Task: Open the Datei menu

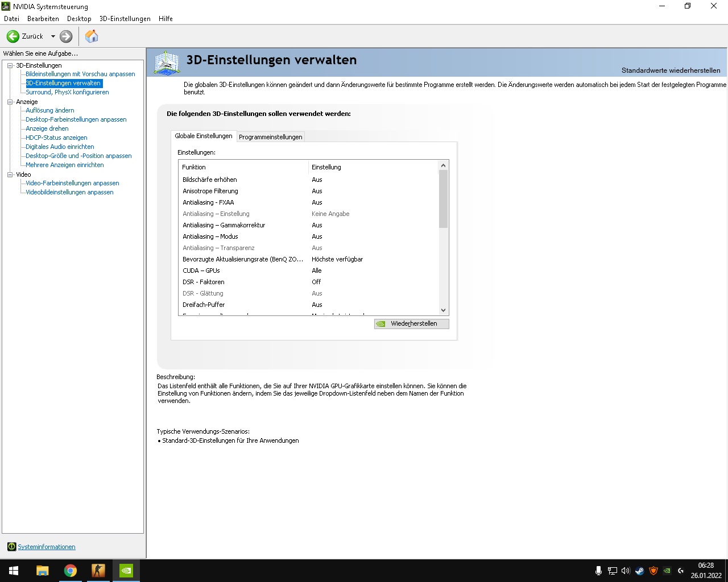Action: 11,19
